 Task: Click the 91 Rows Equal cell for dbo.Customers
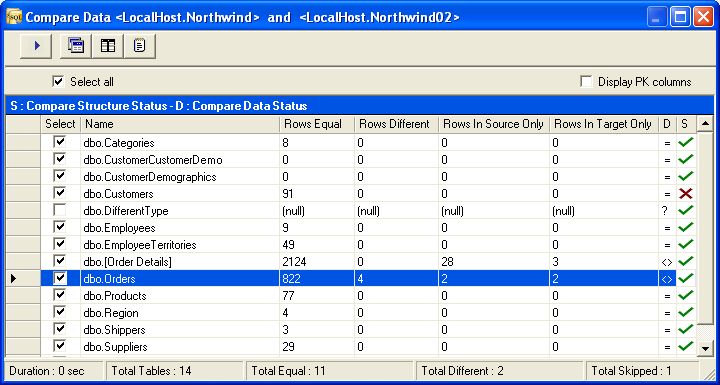[317, 194]
